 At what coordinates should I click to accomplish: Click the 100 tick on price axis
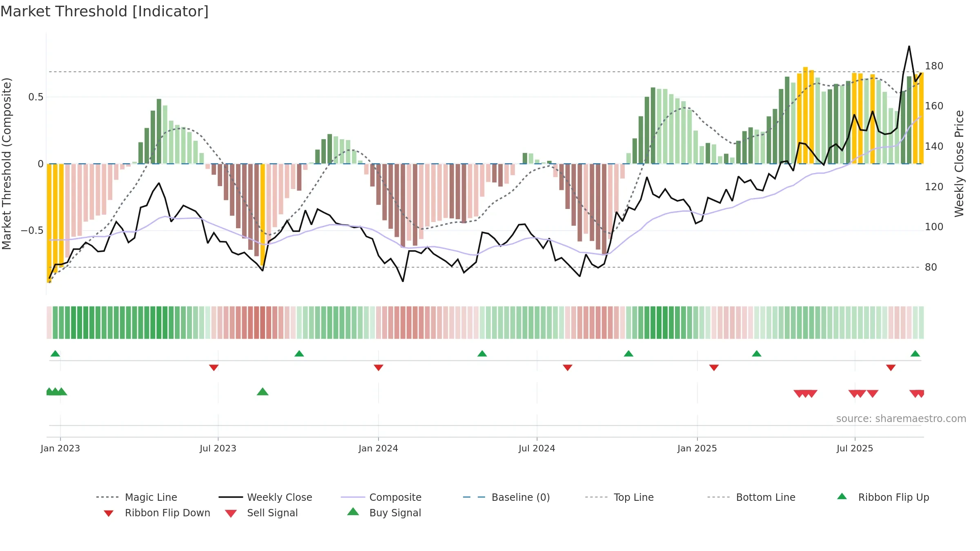[x=934, y=227]
